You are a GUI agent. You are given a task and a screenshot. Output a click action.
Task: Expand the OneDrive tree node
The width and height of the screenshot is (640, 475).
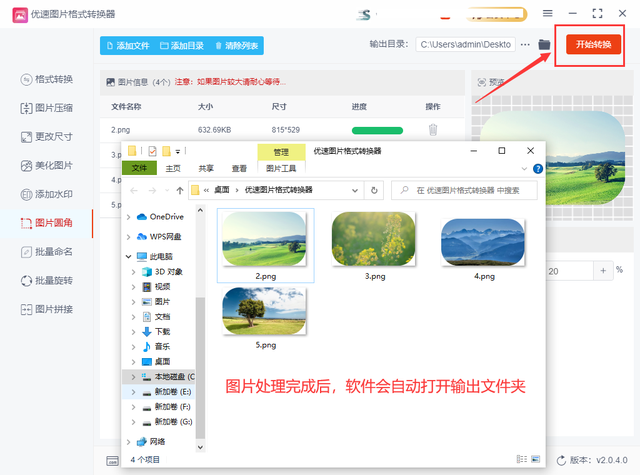129,217
